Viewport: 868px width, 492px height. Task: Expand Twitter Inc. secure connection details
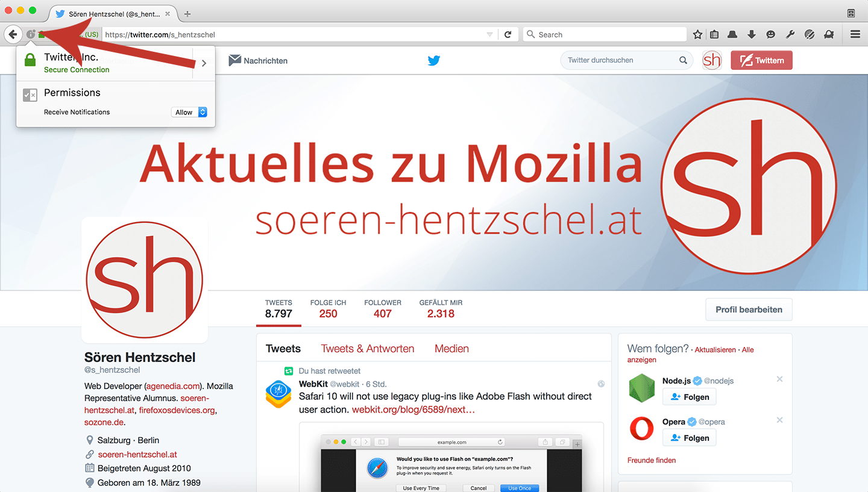coord(204,63)
